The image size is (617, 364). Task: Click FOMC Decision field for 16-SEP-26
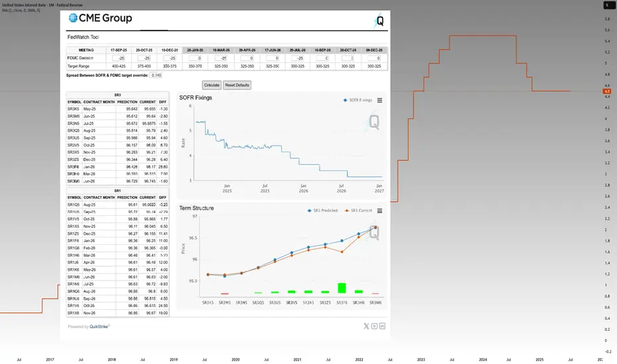322,58
